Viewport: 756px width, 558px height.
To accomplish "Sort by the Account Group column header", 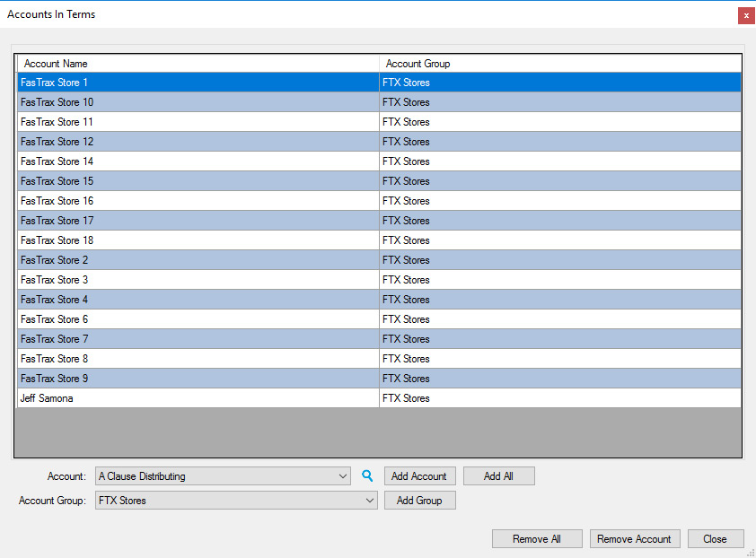I will pyautogui.click(x=560, y=64).
